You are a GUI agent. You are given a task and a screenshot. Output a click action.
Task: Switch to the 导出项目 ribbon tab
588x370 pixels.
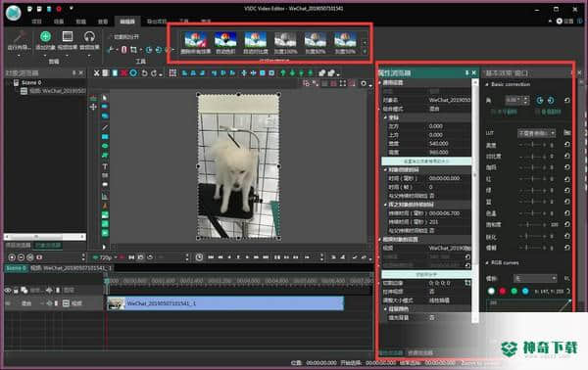tap(157, 22)
